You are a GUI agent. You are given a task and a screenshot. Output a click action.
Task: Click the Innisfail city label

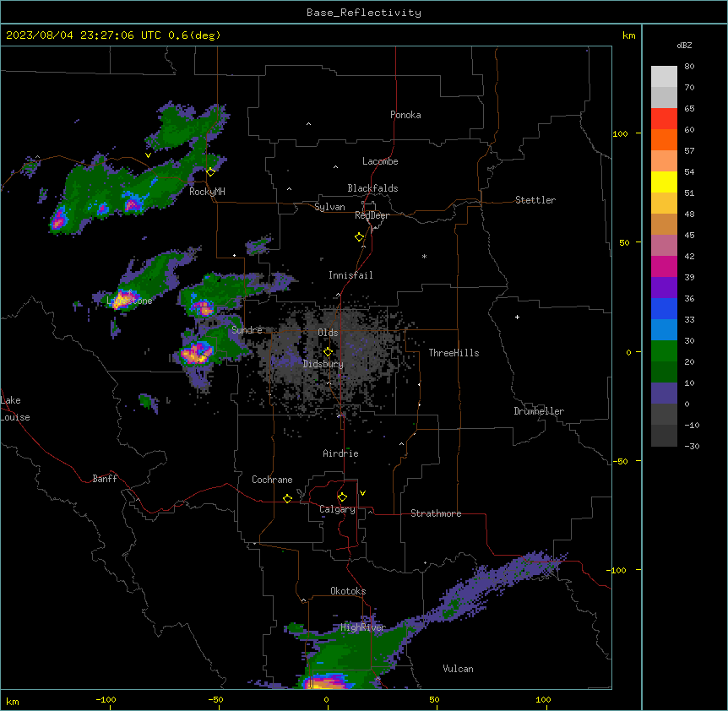tap(350, 275)
